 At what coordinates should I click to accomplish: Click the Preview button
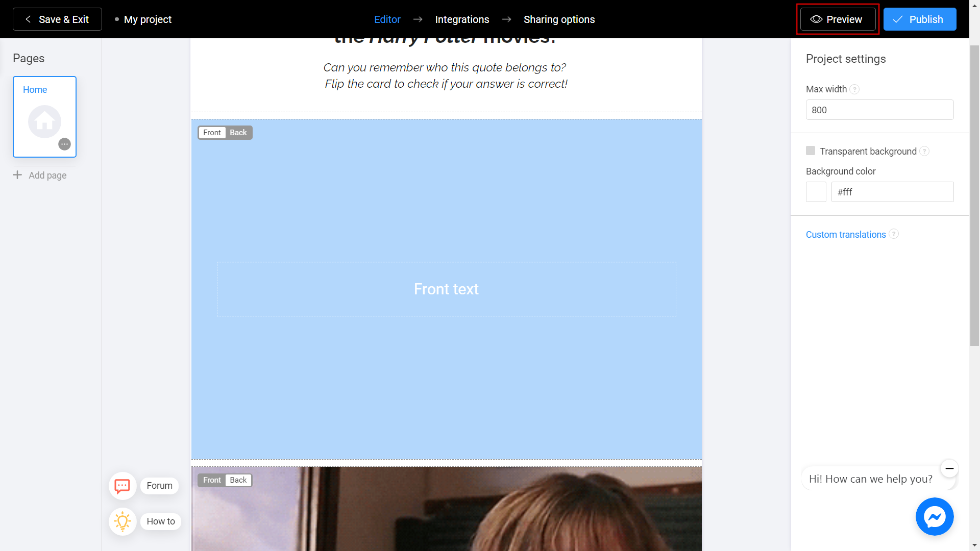click(837, 19)
